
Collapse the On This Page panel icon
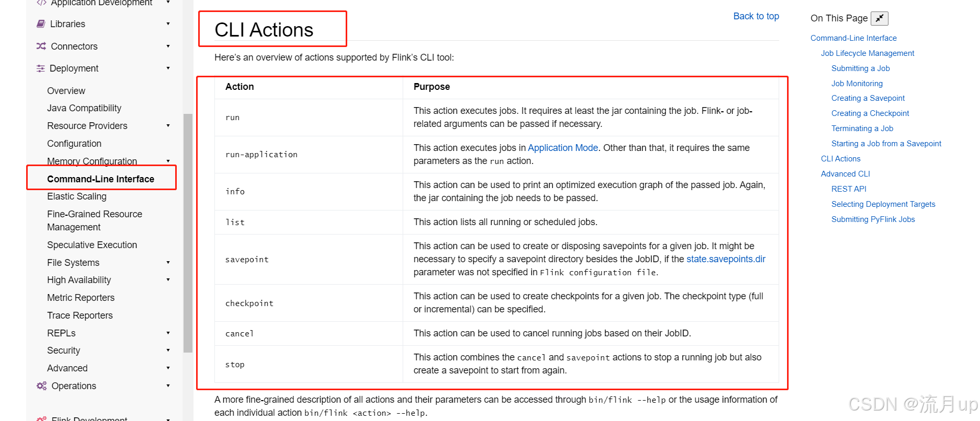pyautogui.click(x=880, y=18)
